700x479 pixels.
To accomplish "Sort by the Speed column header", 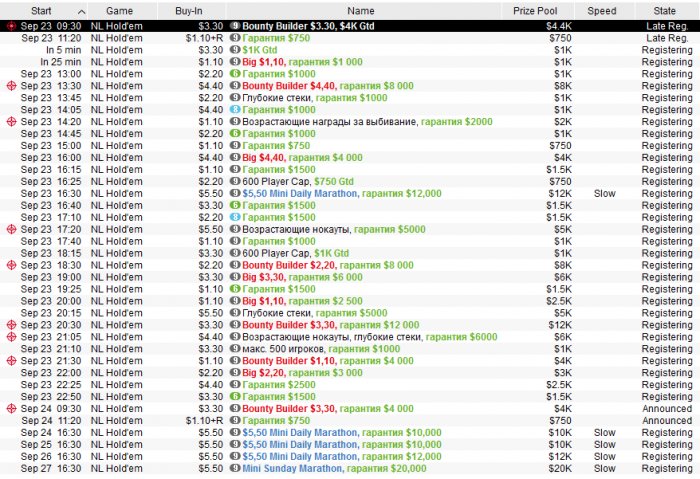I will coord(602,11).
